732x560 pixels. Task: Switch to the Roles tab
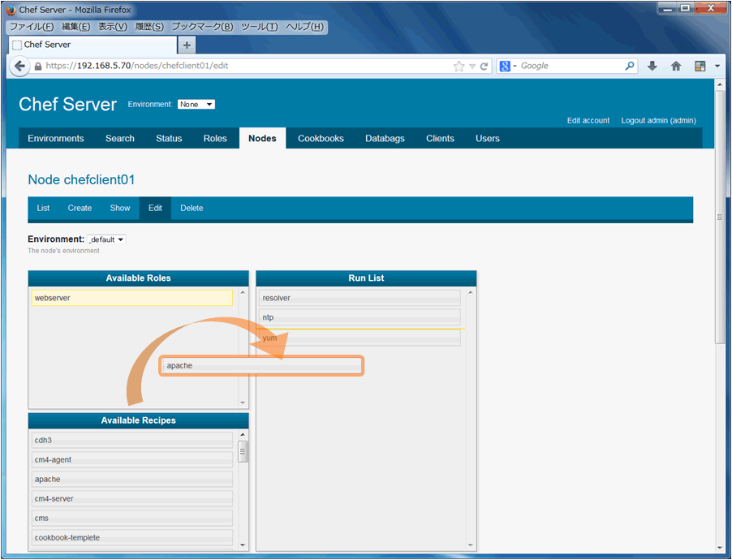pos(215,138)
